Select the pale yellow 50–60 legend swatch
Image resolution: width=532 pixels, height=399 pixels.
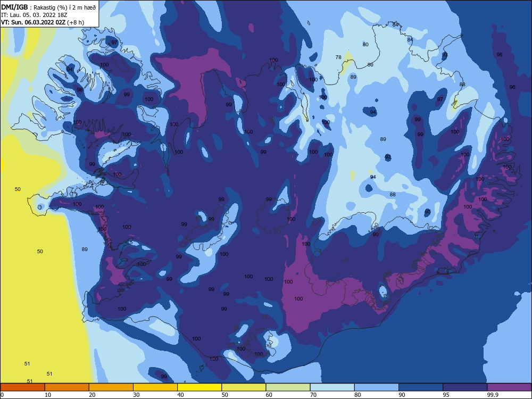point(244,387)
